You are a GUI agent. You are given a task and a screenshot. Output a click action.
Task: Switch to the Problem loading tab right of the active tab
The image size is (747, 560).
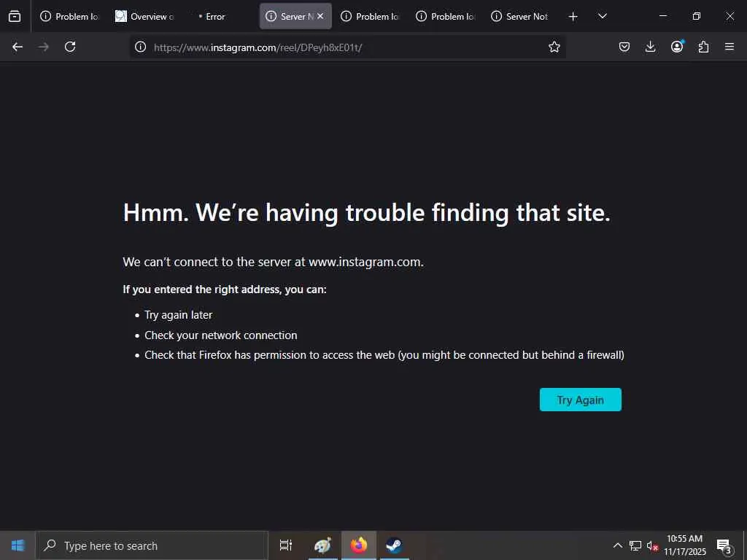tap(371, 16)
